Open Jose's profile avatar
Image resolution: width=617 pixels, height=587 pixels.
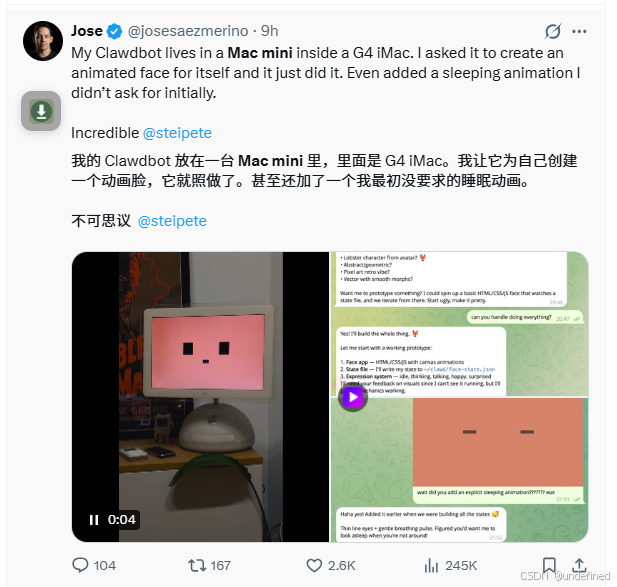click(x=43, y=41)
